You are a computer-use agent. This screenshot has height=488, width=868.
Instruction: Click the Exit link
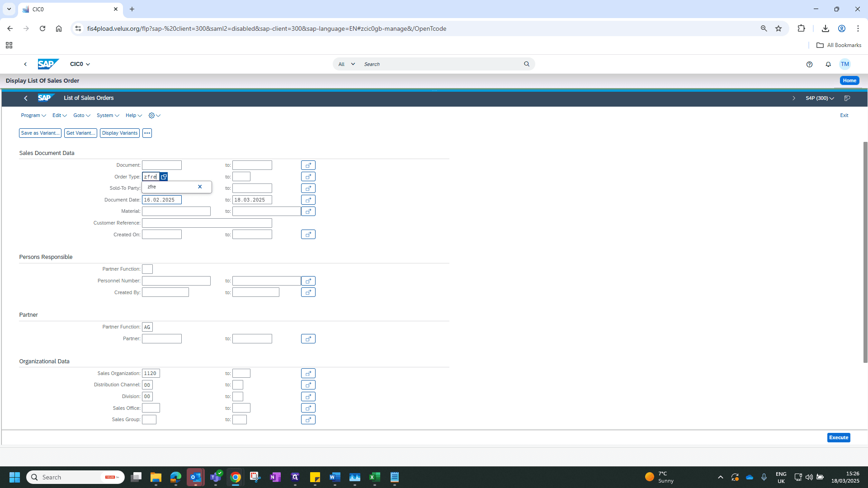(844, 116)
